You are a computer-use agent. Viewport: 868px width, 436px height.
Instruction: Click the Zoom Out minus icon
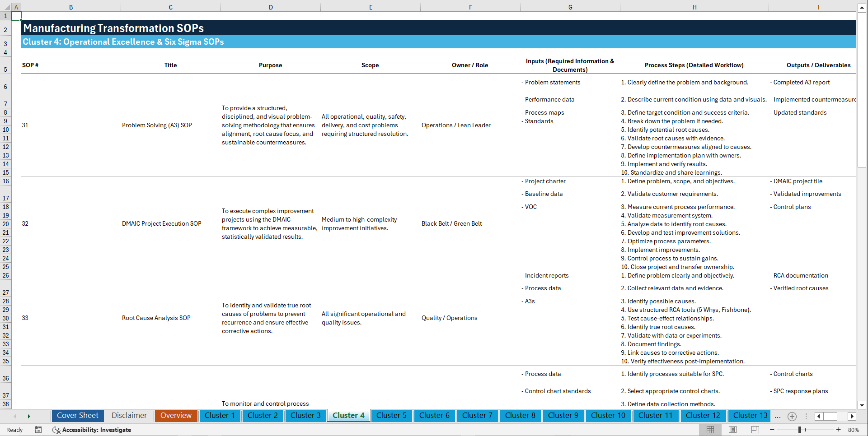(772, 430)
